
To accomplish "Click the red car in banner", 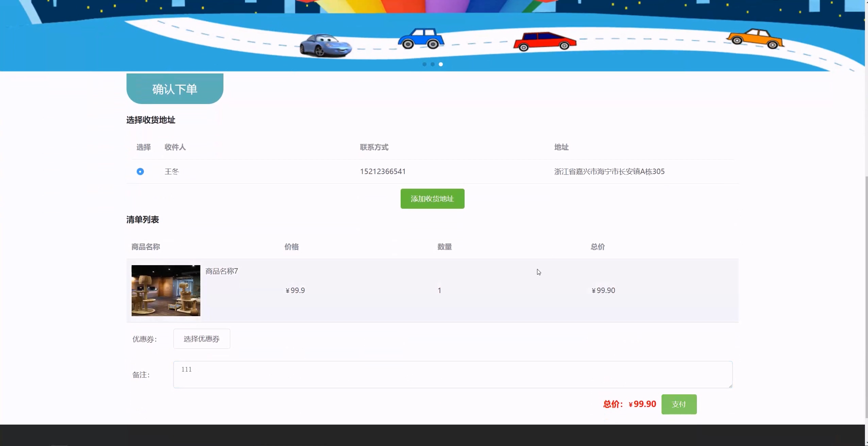I will (544, 42).
